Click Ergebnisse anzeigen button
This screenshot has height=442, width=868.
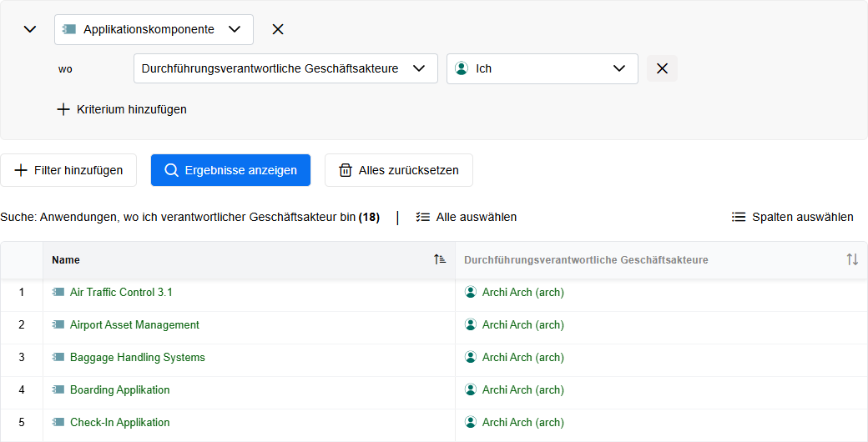[x=231, y=170]
